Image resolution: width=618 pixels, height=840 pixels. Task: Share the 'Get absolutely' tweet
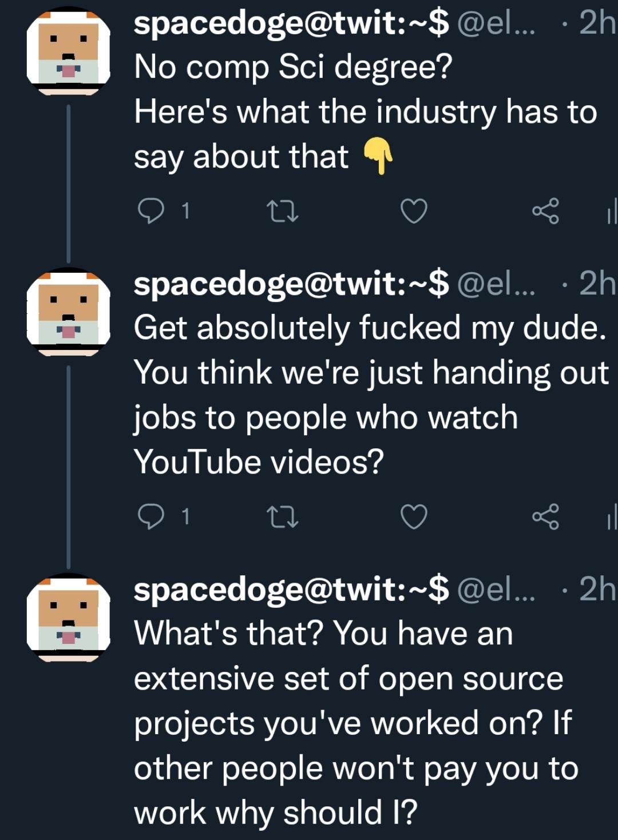point(545,517)
